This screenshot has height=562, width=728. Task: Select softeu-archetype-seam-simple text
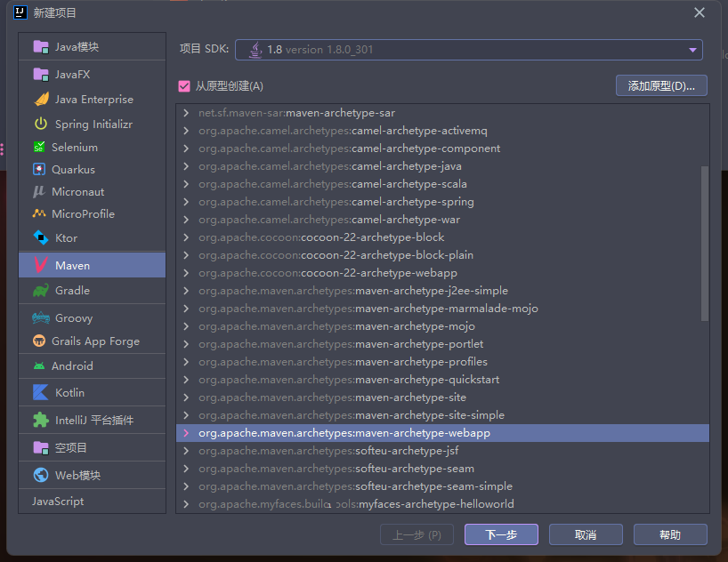(x=434, y=486)
